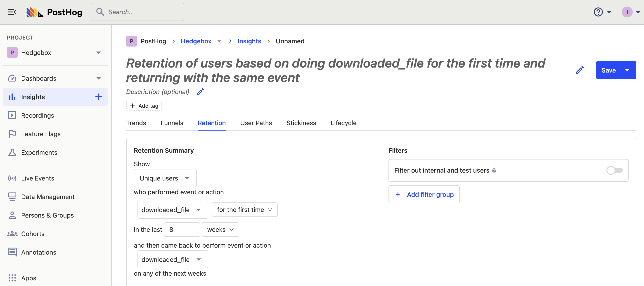
Task: Open Feature Flags in the sidebar
Action: pyautogui.click(x=41, y=134)
